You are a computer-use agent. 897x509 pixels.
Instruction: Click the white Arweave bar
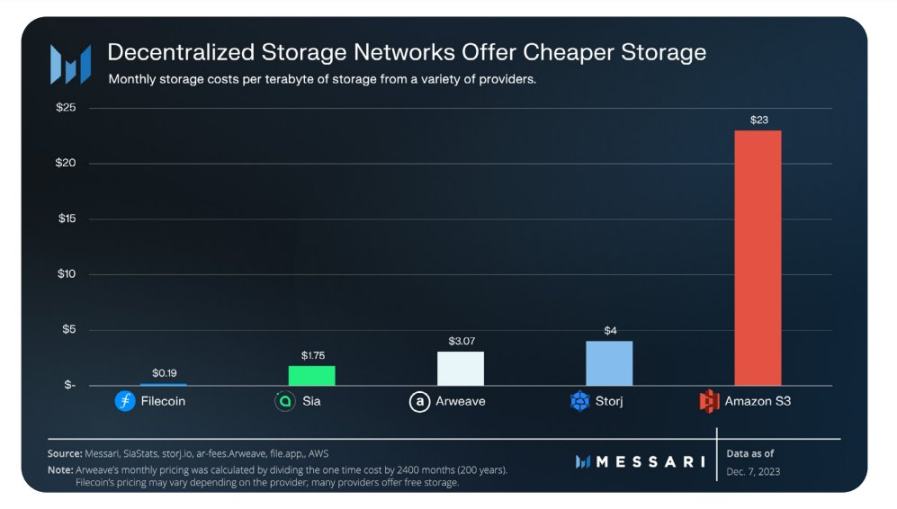(460, 368)
